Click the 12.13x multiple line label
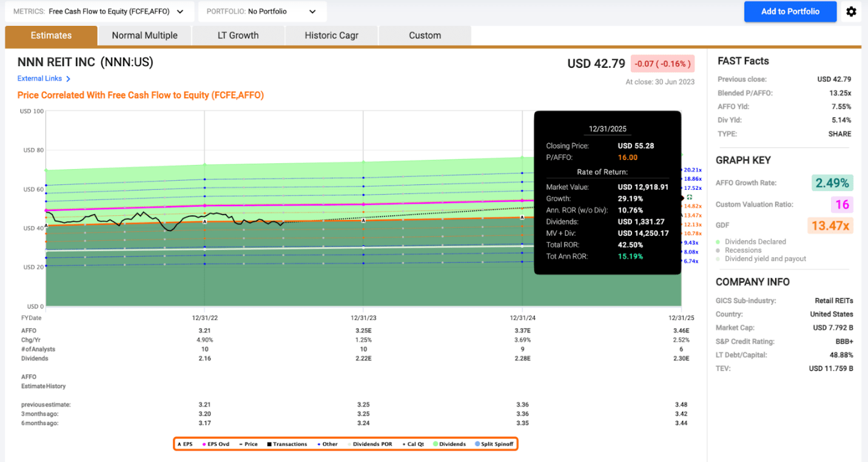This screenshot has width=868, height=462. tap(692, 225)
